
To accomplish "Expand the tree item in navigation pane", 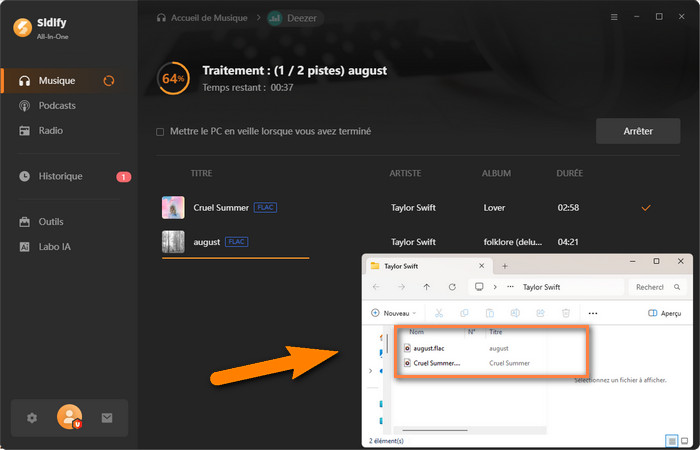I will click(371, 371).
